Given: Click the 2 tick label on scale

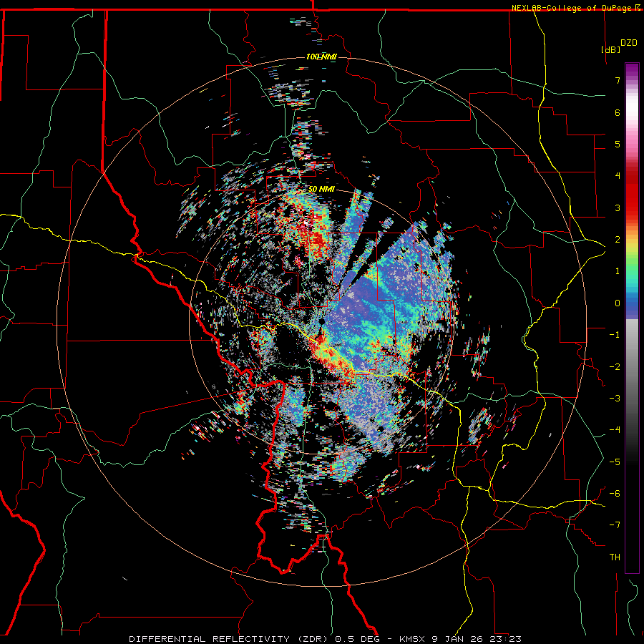Looking at the screenshot, I should coord(618,240).
